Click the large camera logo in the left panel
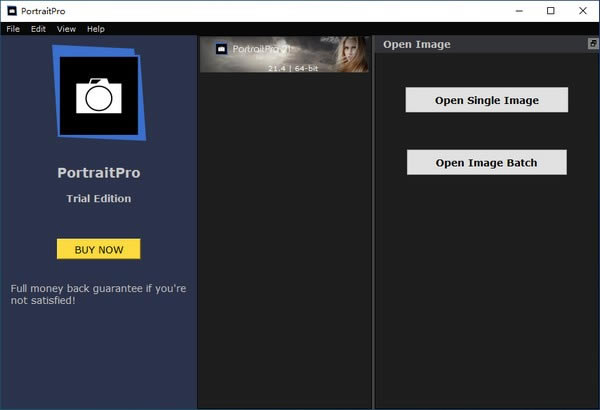Screen dimensions: 600x410 click(x=98, y=95)
